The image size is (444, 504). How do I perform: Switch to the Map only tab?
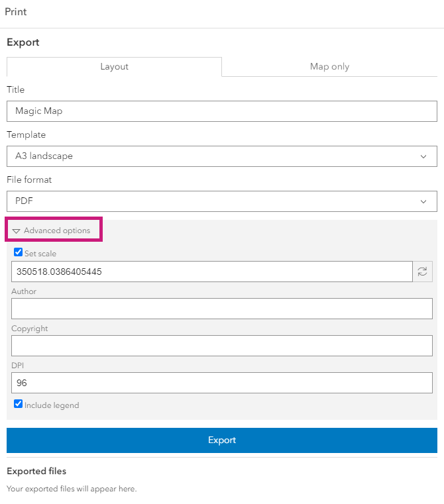(329, 66)
